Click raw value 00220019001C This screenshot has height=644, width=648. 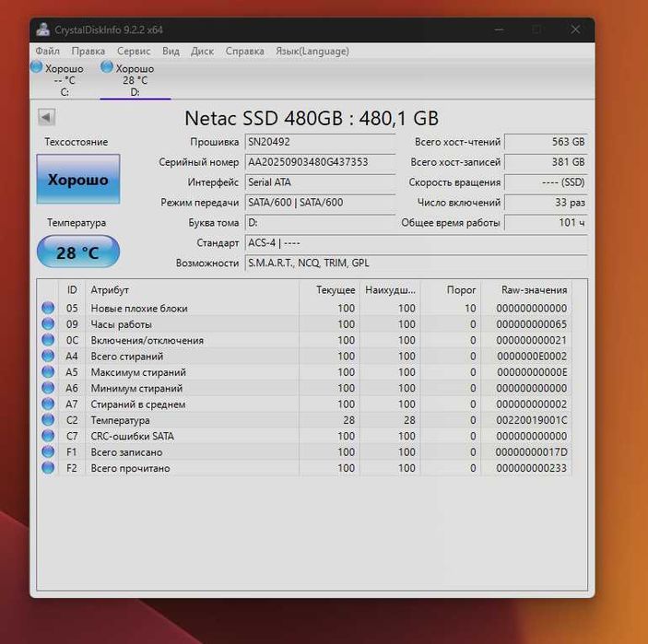[532, 420]
